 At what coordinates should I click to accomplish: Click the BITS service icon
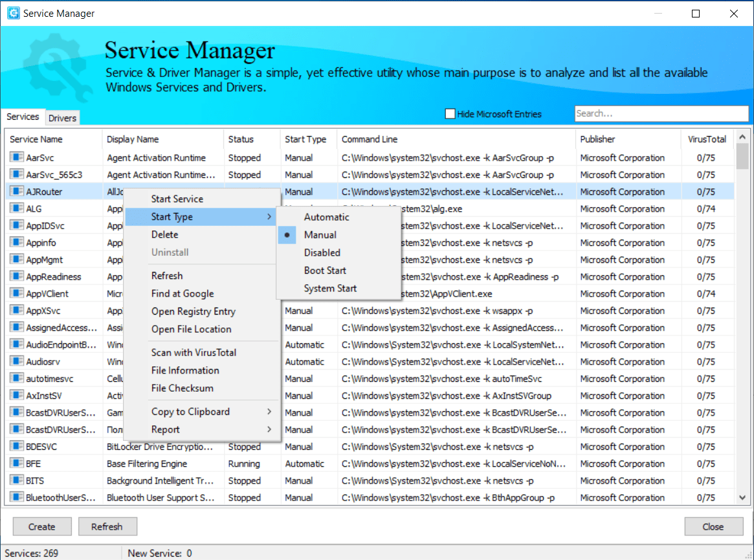pos(17,480)
